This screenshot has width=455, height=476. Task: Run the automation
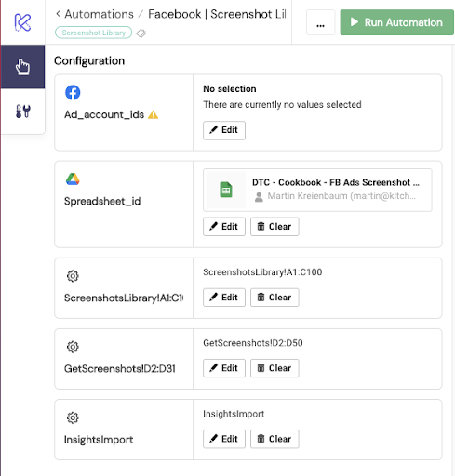(x=396, y=22)
